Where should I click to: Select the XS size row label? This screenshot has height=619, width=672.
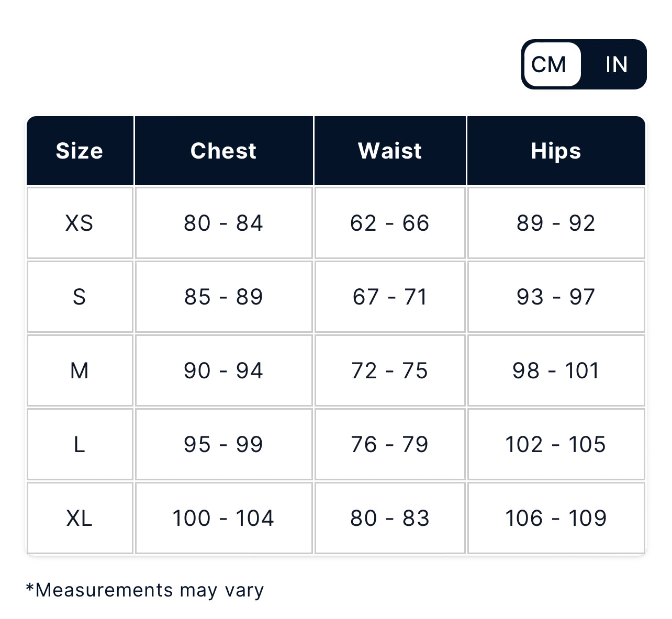(x=80, y=223)
